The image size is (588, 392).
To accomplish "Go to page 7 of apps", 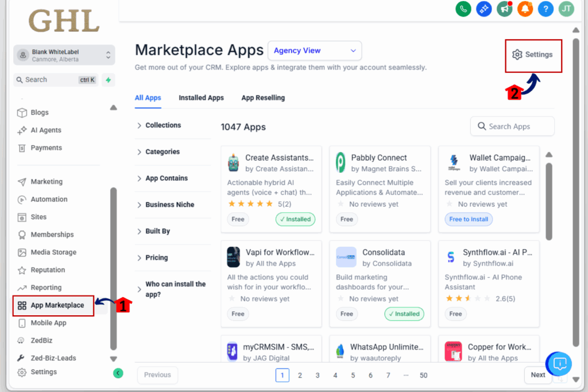I will (388, 375).
